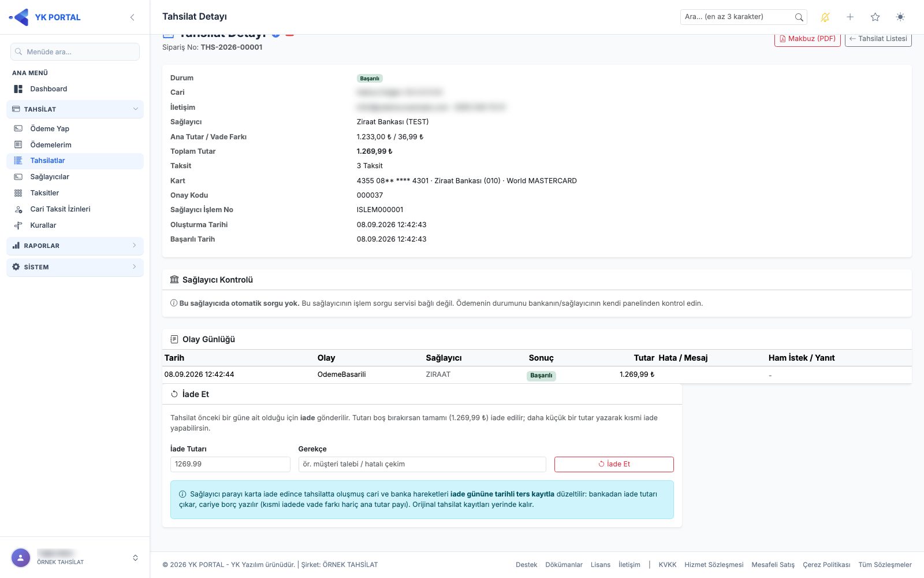This screenshot has width=924, height=578.
Task: Download the Makbuz (PDF) receipt
Action: [x=807, y=39]
